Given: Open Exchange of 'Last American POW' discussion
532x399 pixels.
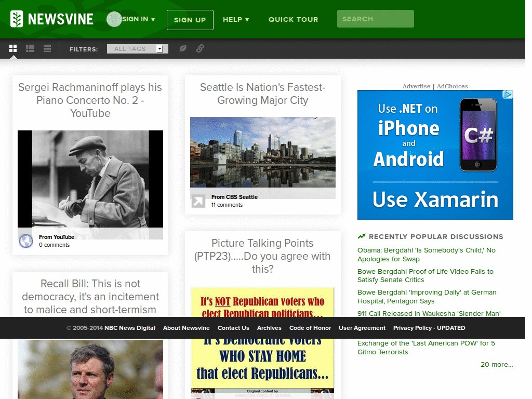Looking at the screenshot, I should 426,348.
